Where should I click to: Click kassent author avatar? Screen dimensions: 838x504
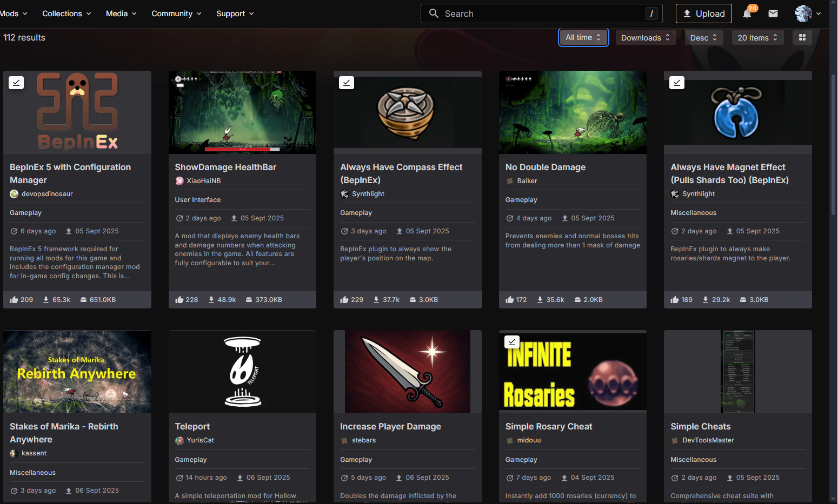14,453
